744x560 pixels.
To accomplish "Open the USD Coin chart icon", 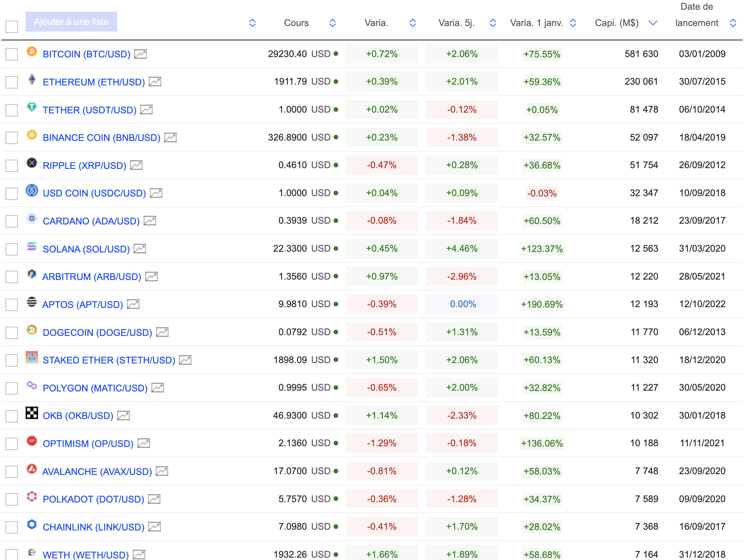I will tap(156, 193).
